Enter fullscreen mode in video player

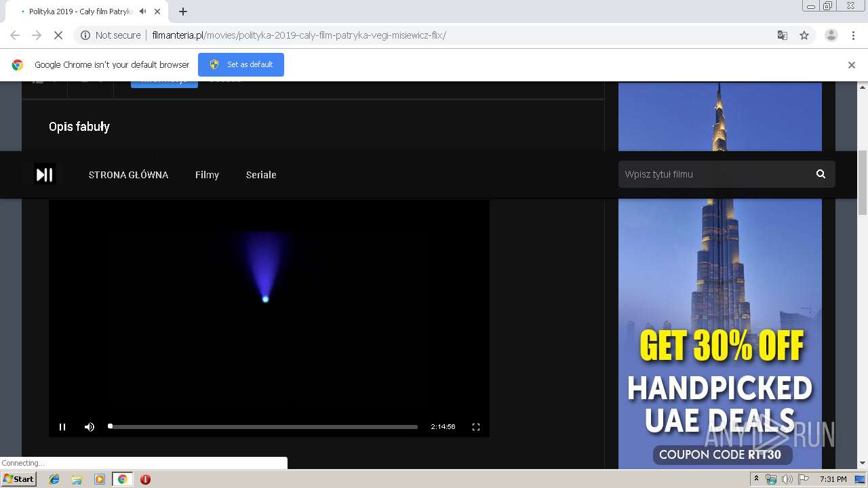[x=476, y=427]
